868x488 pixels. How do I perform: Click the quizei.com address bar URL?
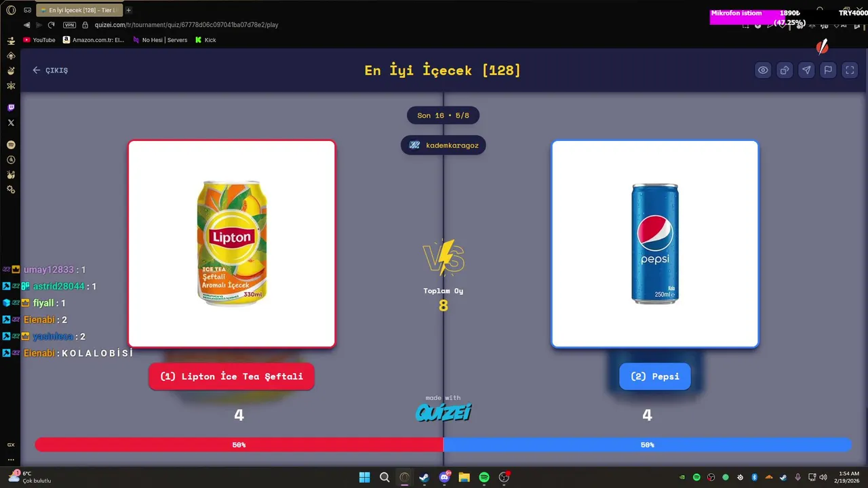[x=186, y=24]
